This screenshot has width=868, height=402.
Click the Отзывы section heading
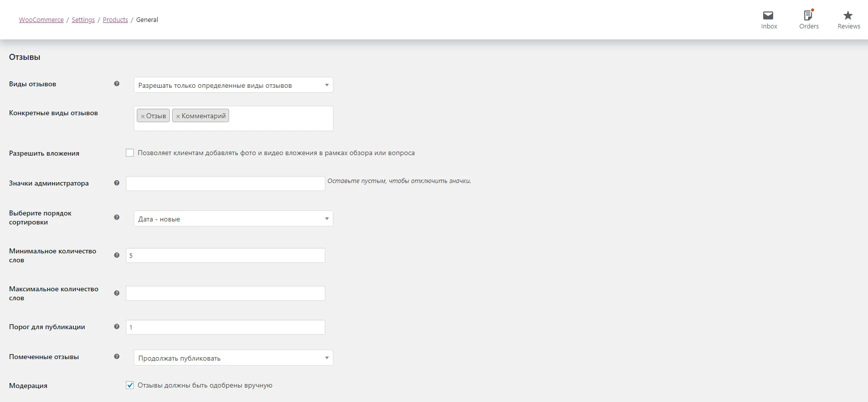(24, 57)
